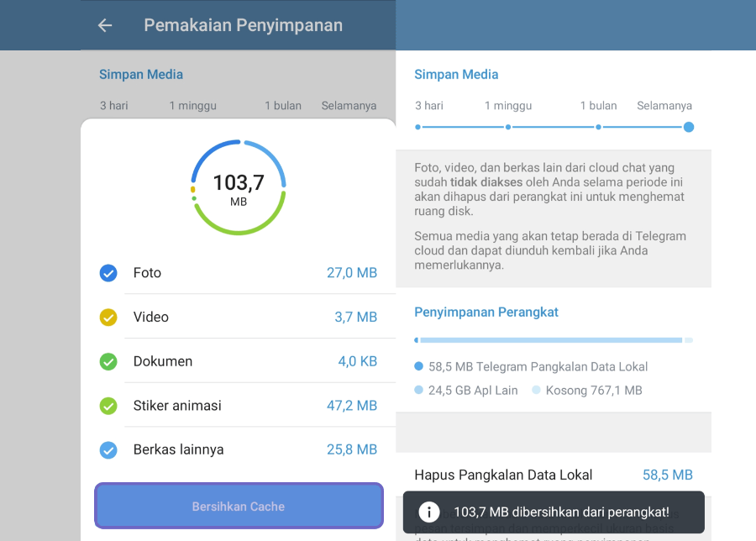Click Simpan Media heading in right panel
The height and width of the screenshot is (541, 756).
456,75
